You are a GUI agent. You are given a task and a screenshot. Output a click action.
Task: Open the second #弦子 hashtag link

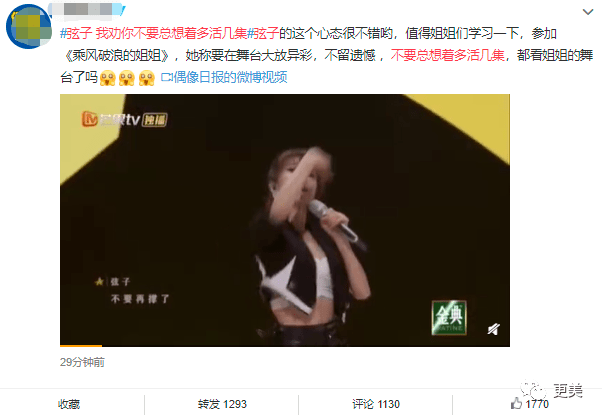coord(263,34)
